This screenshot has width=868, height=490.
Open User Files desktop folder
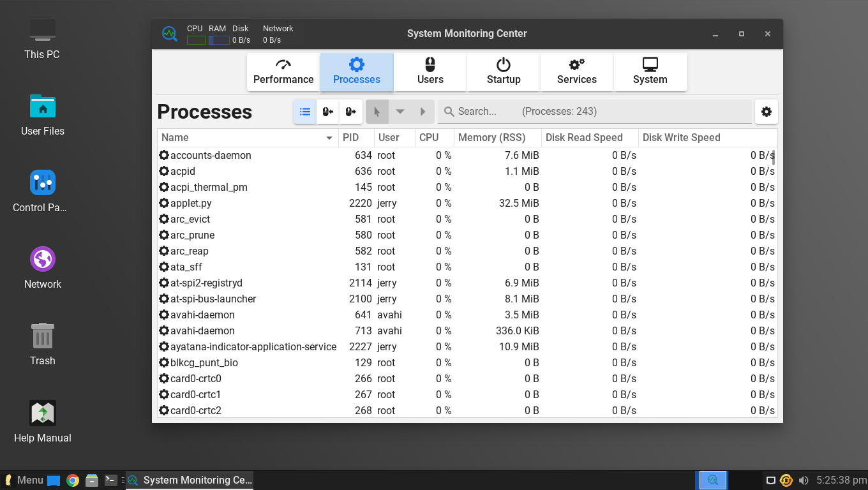(x=42, y=115)
